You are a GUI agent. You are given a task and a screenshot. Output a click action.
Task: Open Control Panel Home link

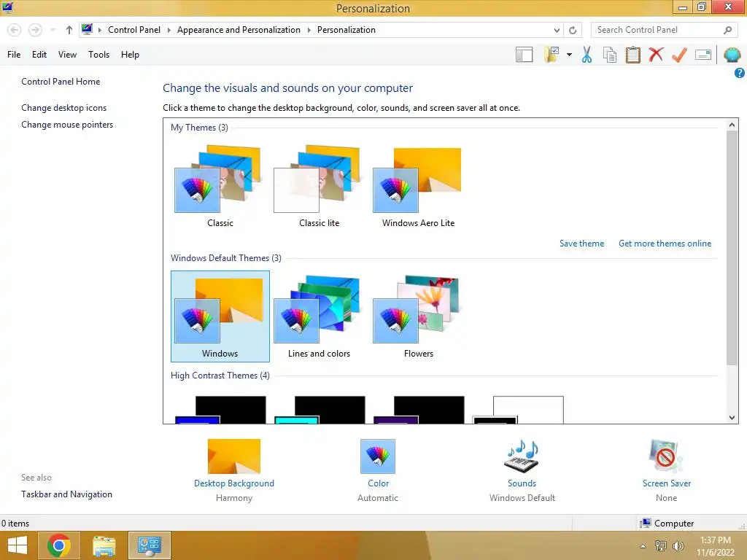point(61,82)
